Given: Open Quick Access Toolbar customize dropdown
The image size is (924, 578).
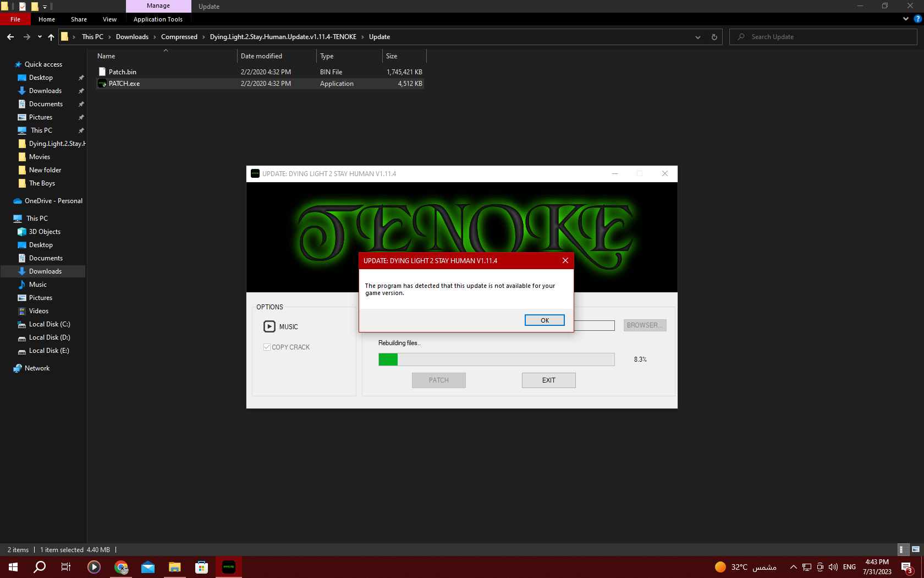Looking at the screenshot, I should (x=45, y=7).
